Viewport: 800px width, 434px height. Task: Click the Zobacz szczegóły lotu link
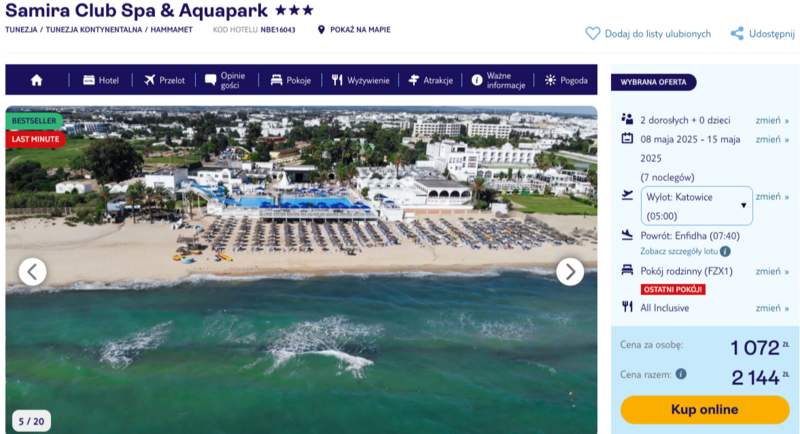pos(679,251)
